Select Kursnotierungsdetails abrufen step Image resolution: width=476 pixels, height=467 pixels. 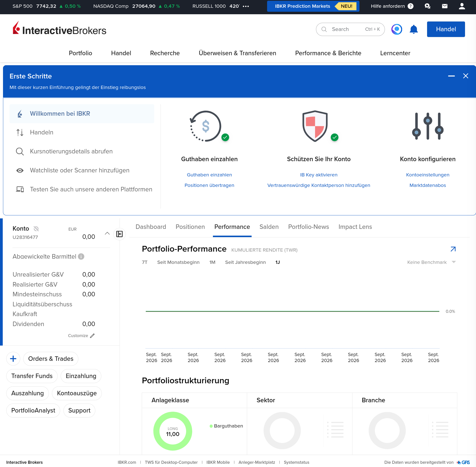pos(82,151)
